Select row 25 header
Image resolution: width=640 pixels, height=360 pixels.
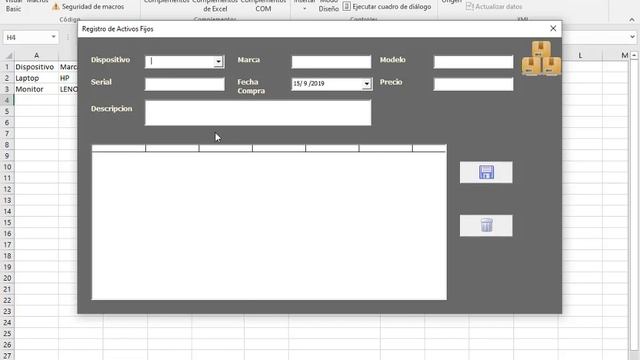7,333
